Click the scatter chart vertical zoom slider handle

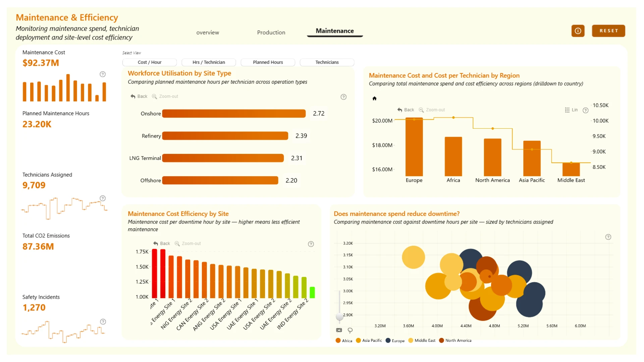coord(339,316)
